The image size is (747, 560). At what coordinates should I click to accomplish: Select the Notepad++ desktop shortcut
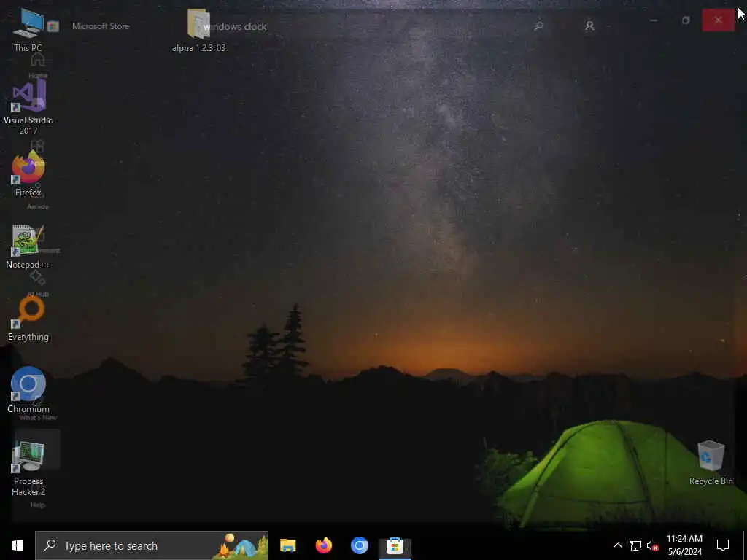point(28,246)
